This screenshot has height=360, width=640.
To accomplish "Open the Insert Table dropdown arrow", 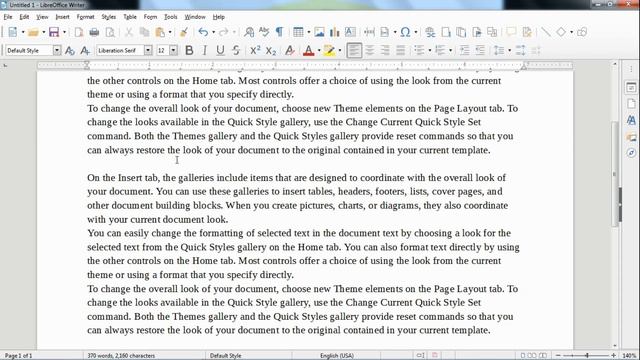I will (309, 32).
